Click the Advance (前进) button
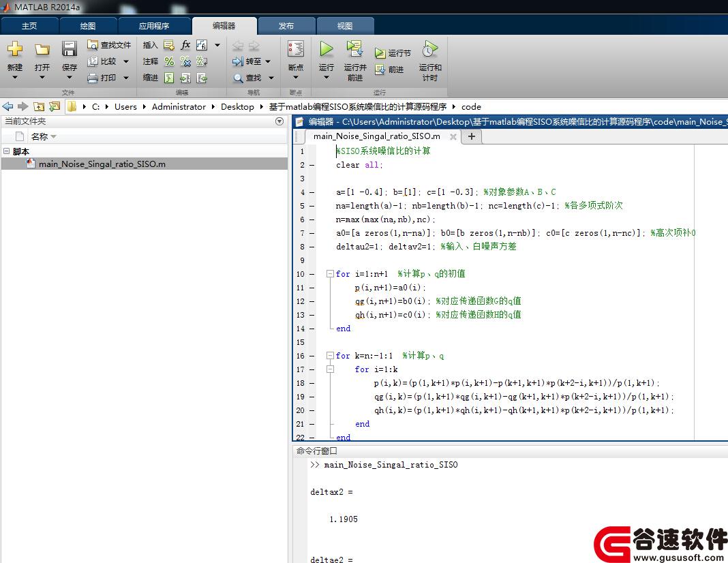The height and width of the screenshot is (563, 728). pos(389,69)
